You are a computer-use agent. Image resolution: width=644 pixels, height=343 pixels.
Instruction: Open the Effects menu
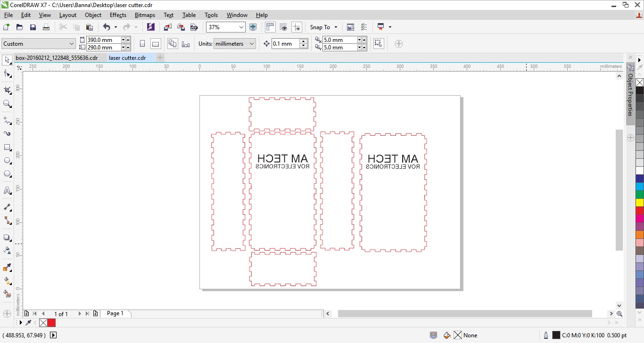(118, 15)
